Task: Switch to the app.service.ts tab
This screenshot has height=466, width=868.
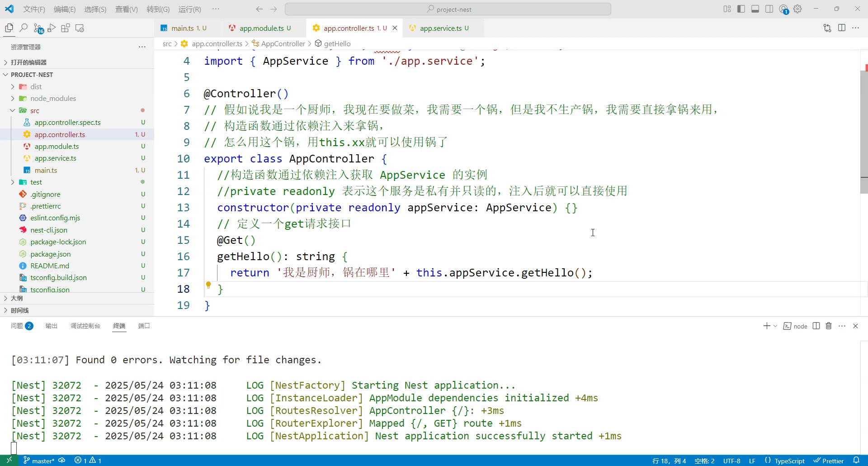Action: 440,28
